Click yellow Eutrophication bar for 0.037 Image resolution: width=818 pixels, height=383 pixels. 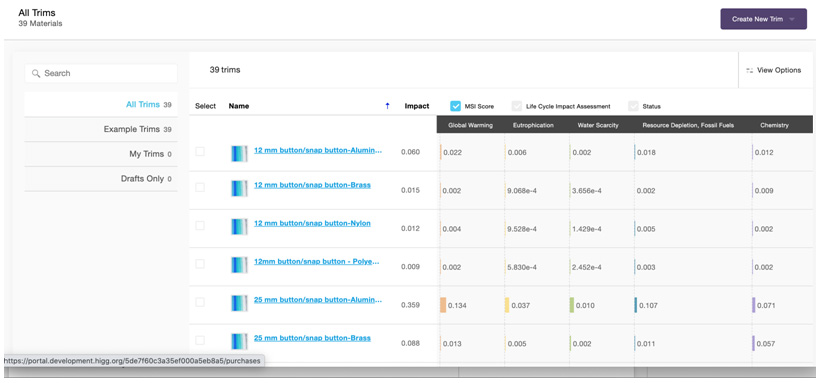coord(507,305)
